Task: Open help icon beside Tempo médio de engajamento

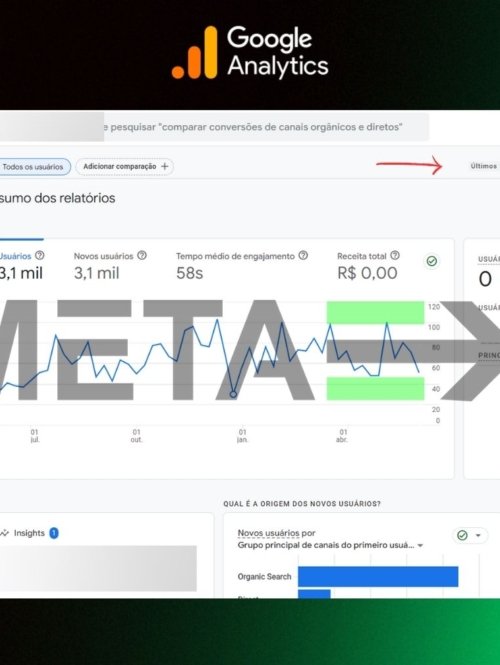Action: point(303,255)
